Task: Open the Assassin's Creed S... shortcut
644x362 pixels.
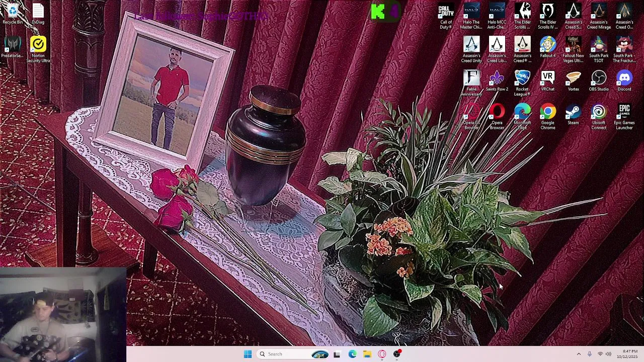Action: [x=573, y=16]
